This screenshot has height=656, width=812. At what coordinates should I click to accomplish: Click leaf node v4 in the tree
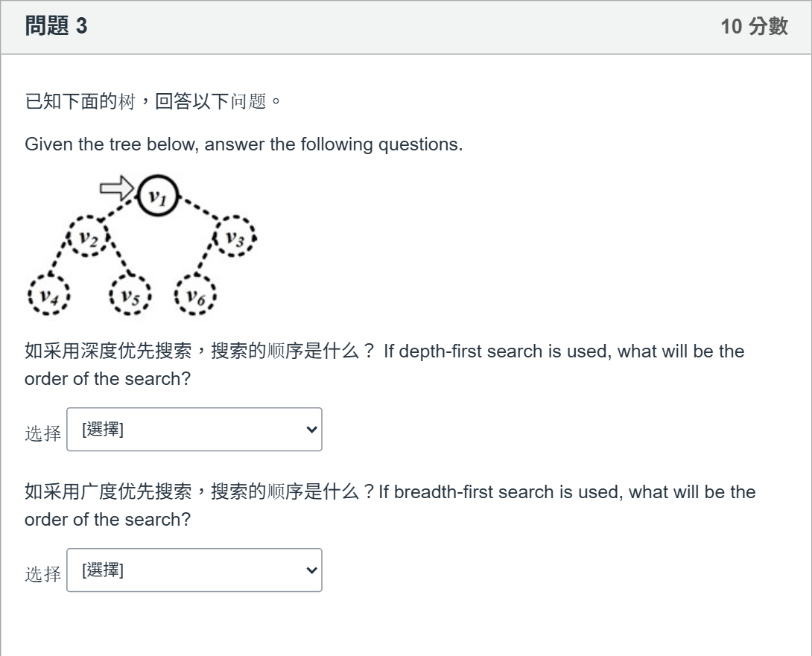tap(48, 295)
